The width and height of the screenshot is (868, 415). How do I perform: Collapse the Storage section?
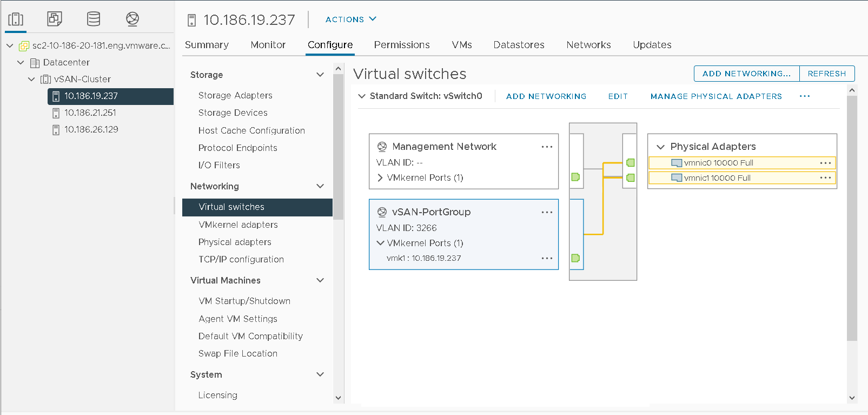[x=320, y=75]
